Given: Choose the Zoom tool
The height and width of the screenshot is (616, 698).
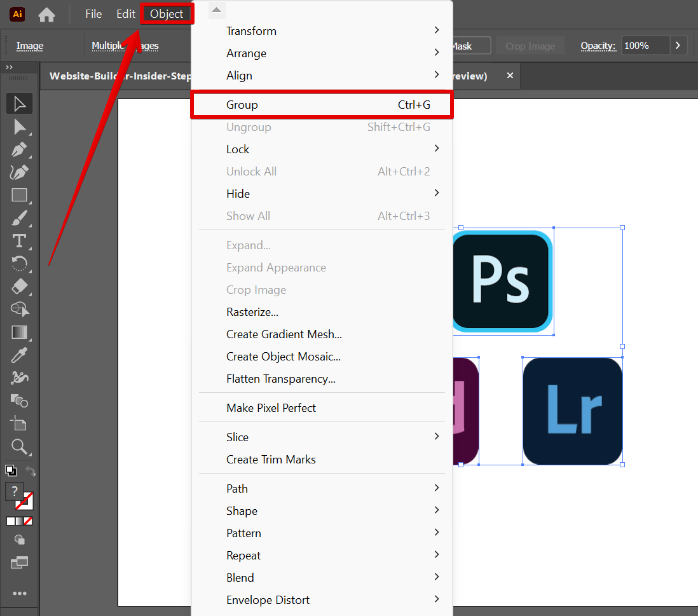Looking at the screenshot, I should coord(19,446).
